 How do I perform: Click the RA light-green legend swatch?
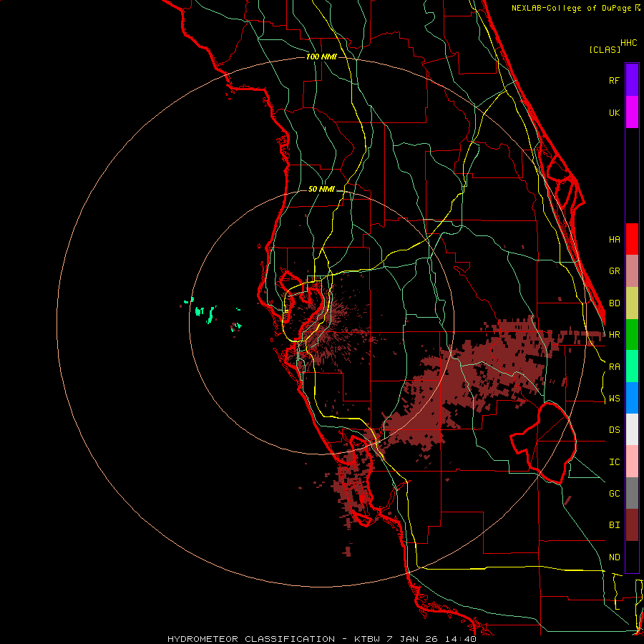pos(632,366)
